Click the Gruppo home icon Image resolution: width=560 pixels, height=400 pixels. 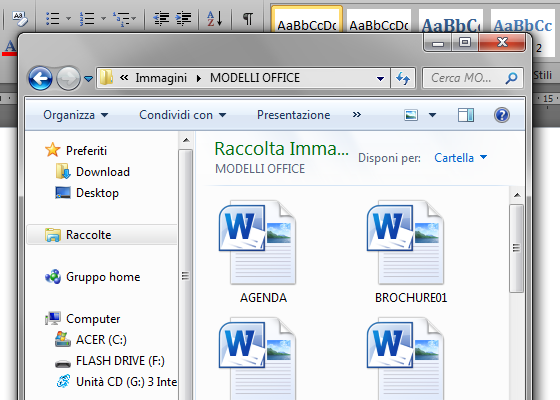53,276
